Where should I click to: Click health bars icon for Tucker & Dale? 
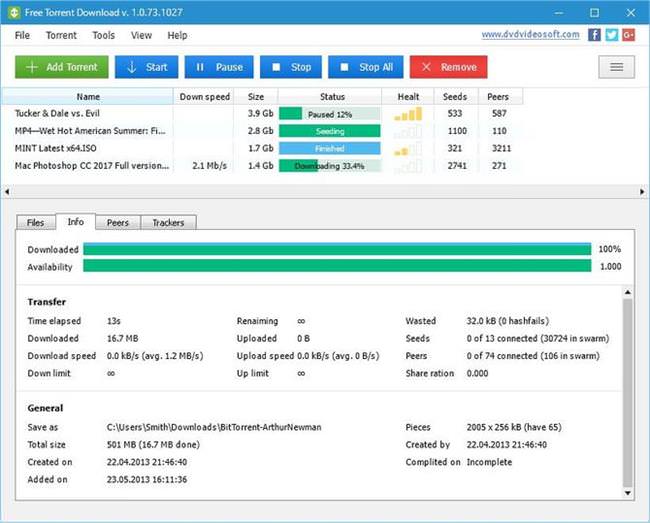click(x=408, y=114)
